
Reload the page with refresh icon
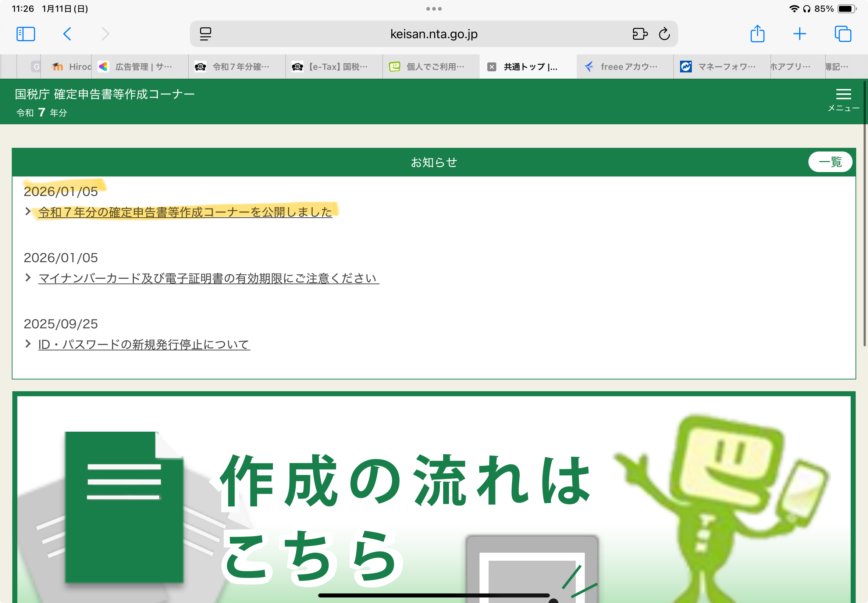click(x=664, y=34)
